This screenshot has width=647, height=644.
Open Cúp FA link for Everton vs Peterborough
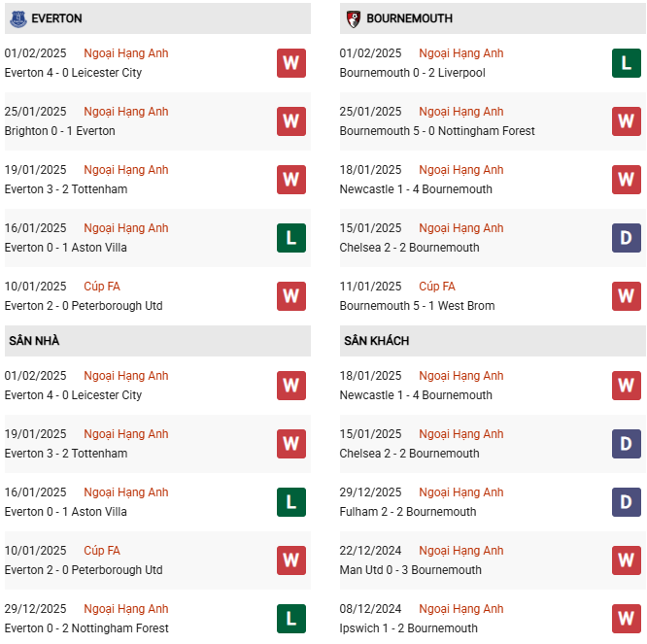coord(102,287)
